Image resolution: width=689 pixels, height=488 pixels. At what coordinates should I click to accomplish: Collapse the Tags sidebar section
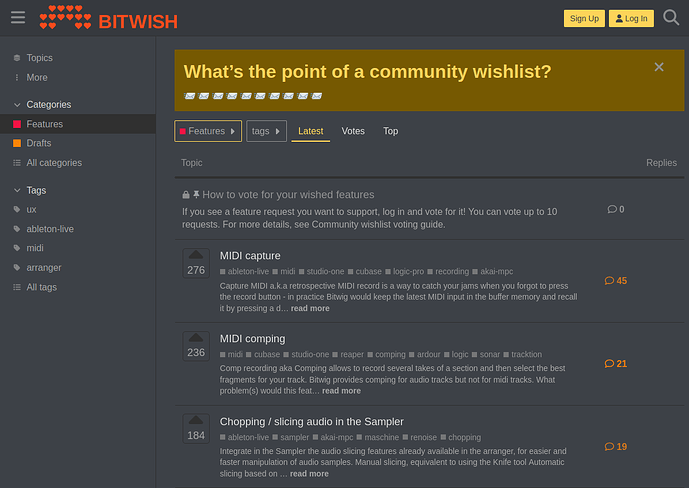tap(17, 191)
